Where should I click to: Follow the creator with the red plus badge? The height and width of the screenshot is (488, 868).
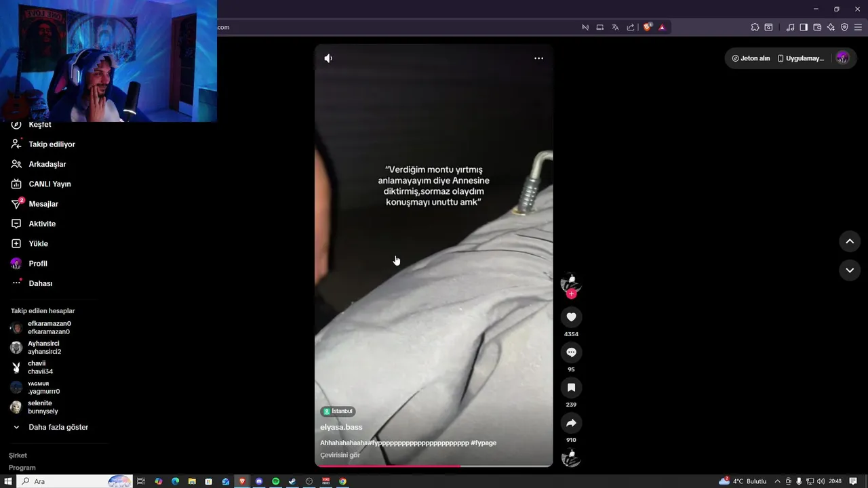coord(571,294)
